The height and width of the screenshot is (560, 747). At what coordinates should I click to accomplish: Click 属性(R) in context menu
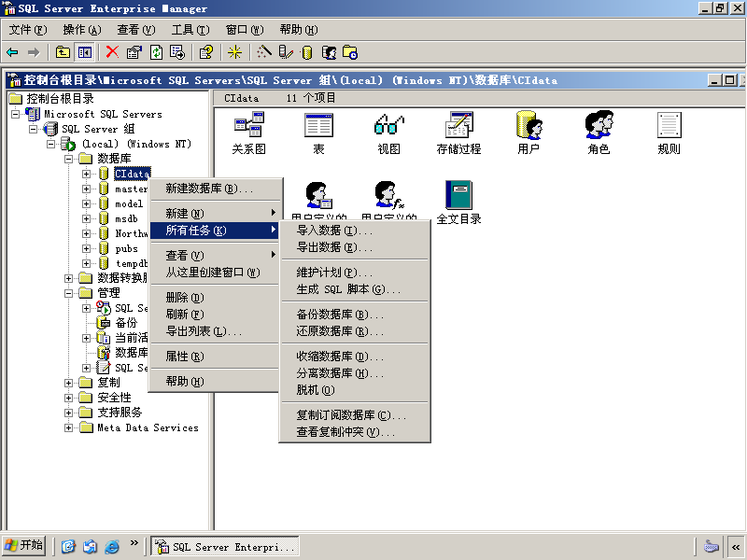click(x=215, y=357)
